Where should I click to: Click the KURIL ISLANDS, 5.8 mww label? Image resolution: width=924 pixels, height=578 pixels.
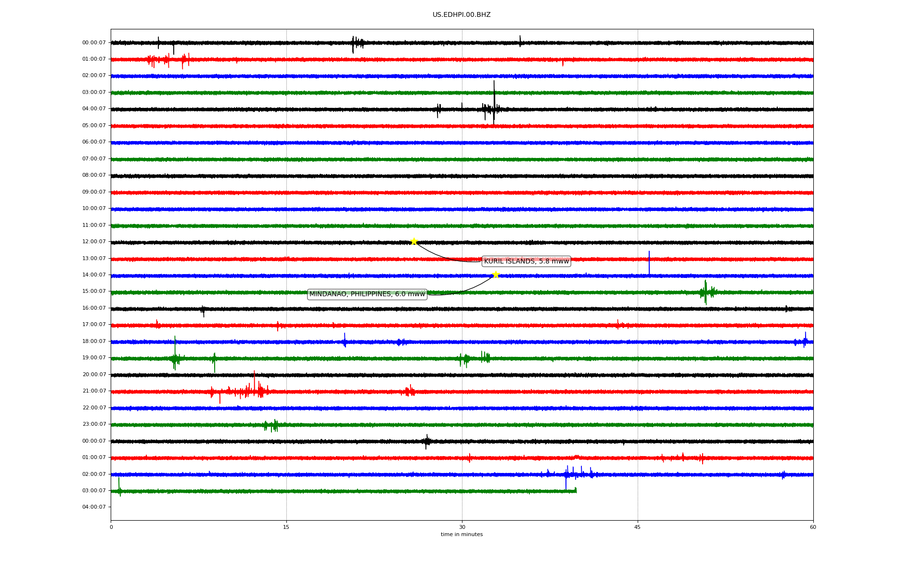pos(526,261)
